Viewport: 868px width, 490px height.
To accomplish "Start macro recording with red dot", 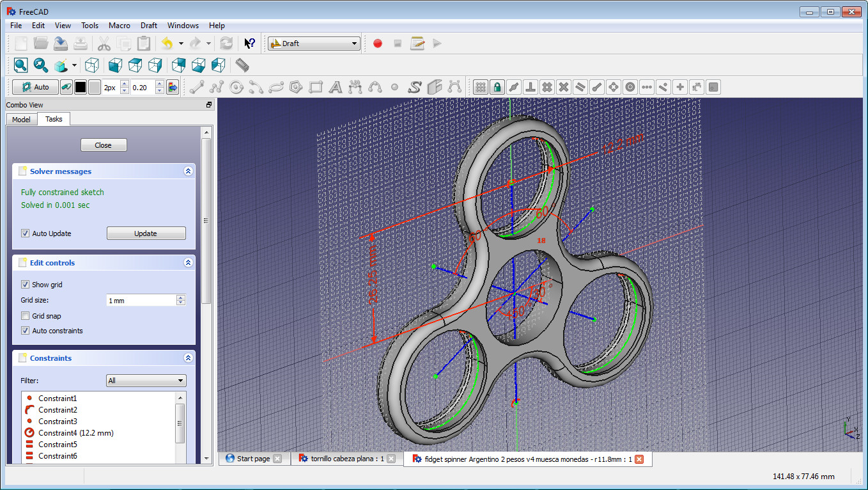I will coord(378,43).
